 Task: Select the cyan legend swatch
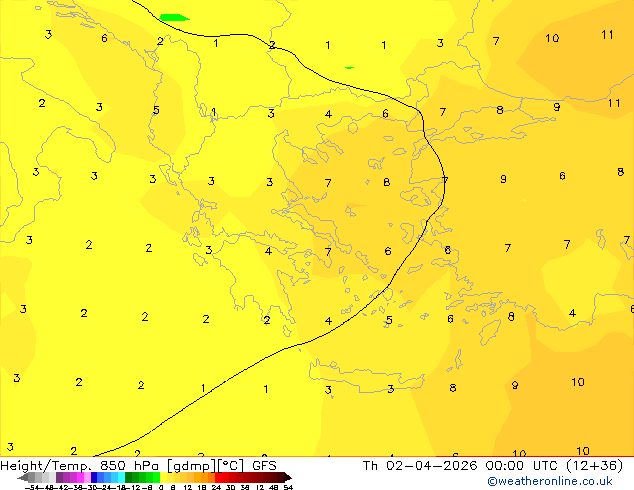[x=121, y=477]
